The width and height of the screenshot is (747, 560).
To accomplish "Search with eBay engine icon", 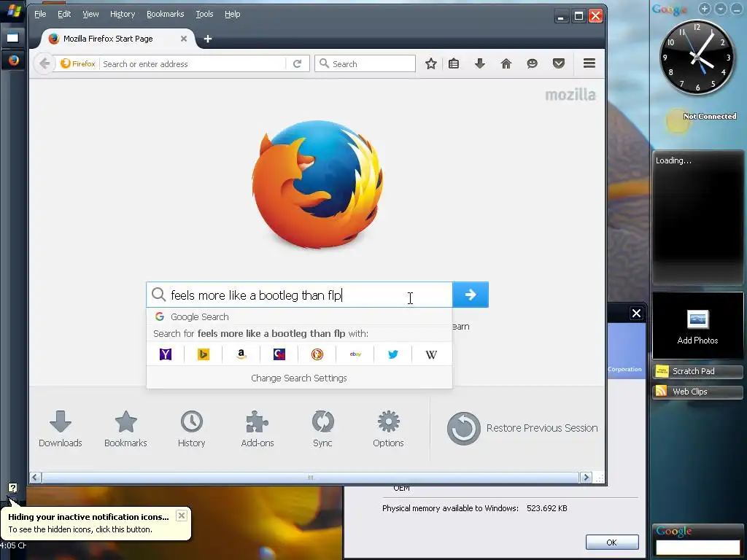I will 355,354.
